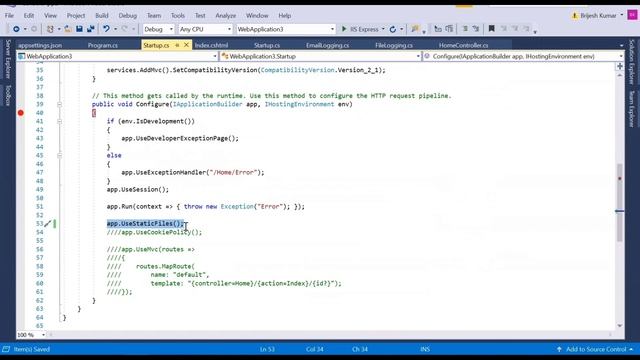The height and width of the screenshot is (360, 640).
Task: Click the Items Saved status bar icon
Action: pos(6,349)
